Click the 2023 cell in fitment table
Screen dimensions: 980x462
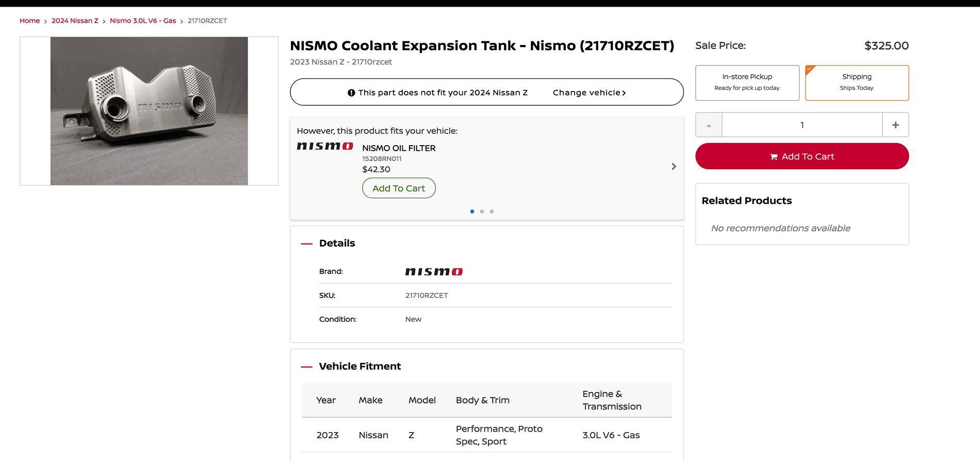pos(328,435)
